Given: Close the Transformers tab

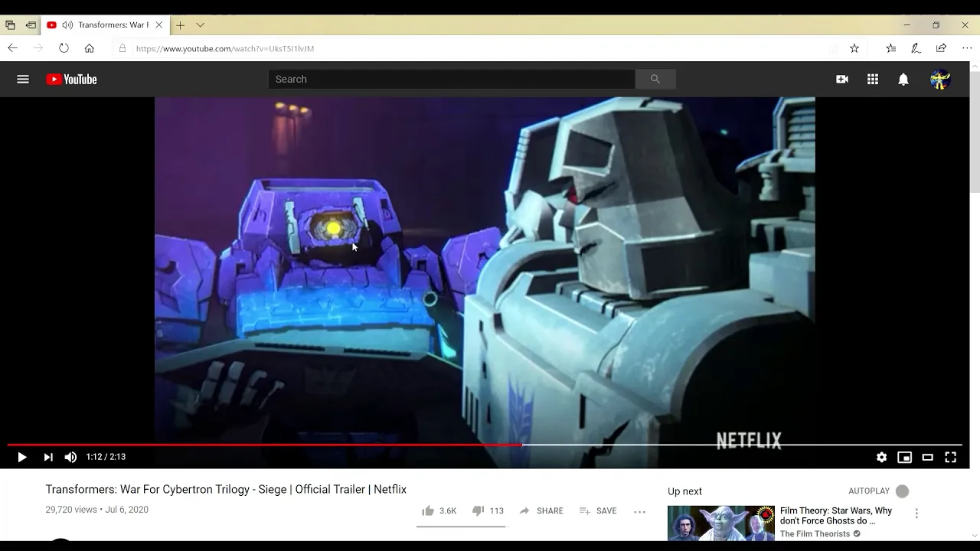Looking at the screenshot, I should [x=158, y=24].
